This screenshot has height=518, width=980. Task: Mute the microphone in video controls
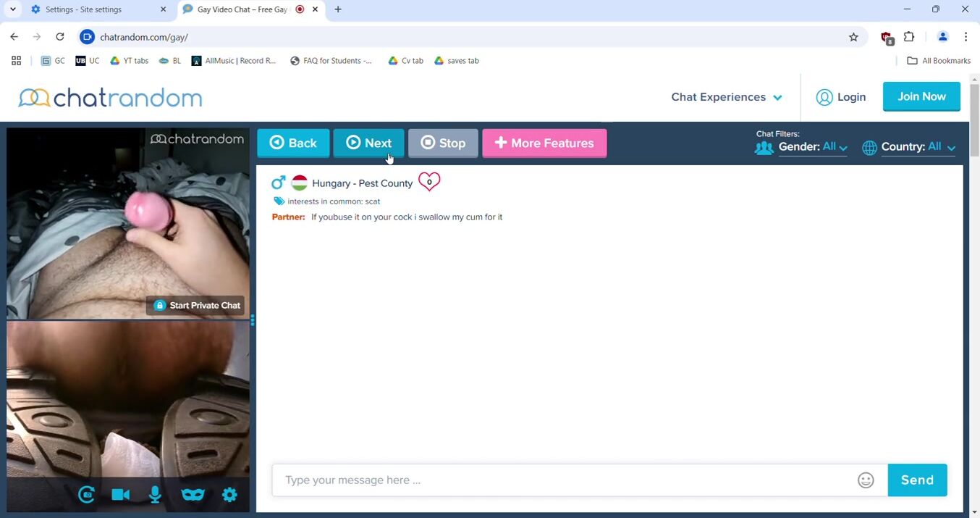[x=155, y=495]
